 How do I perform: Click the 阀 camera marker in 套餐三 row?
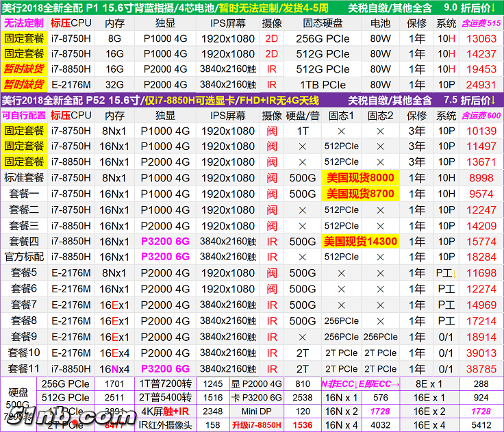[x=272, y=225]
